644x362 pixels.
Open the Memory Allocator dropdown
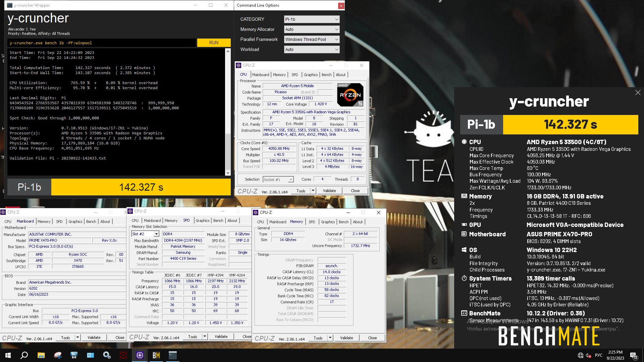tap(312, 29)
